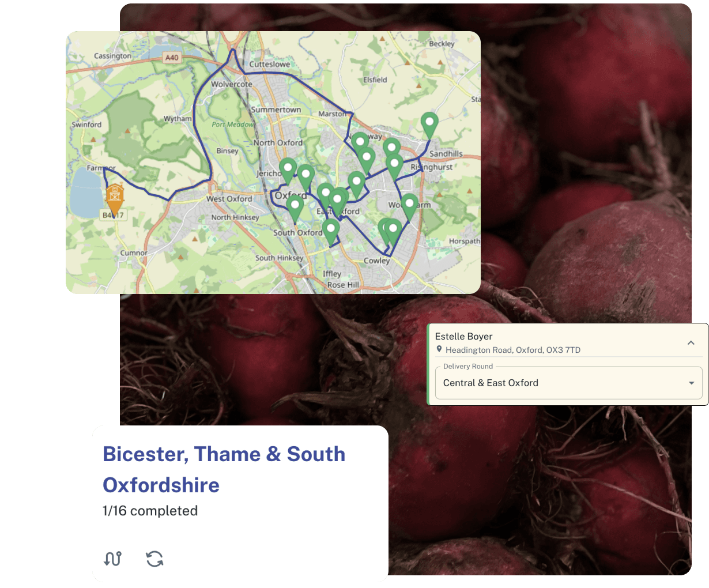Select the green pin above the Sandhills label

[429, 125]
